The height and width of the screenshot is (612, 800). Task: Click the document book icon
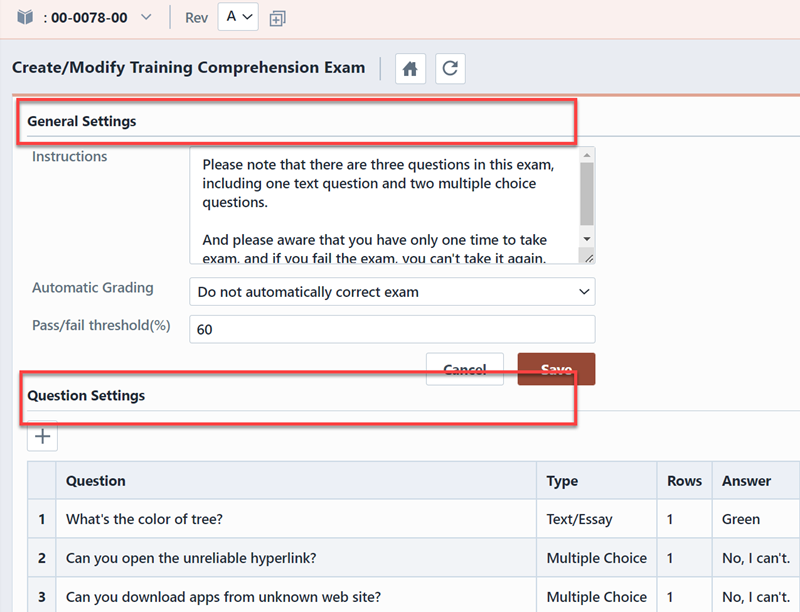click(x=25, y=17)
